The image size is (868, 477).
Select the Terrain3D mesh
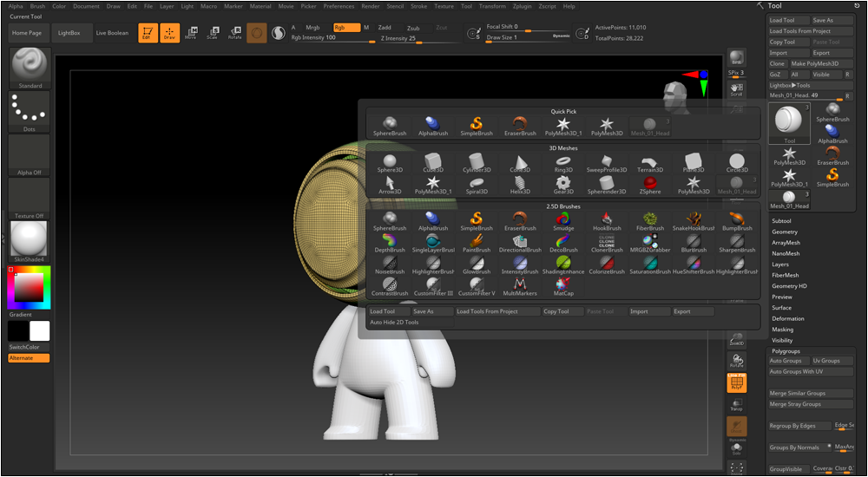[650, 164]
